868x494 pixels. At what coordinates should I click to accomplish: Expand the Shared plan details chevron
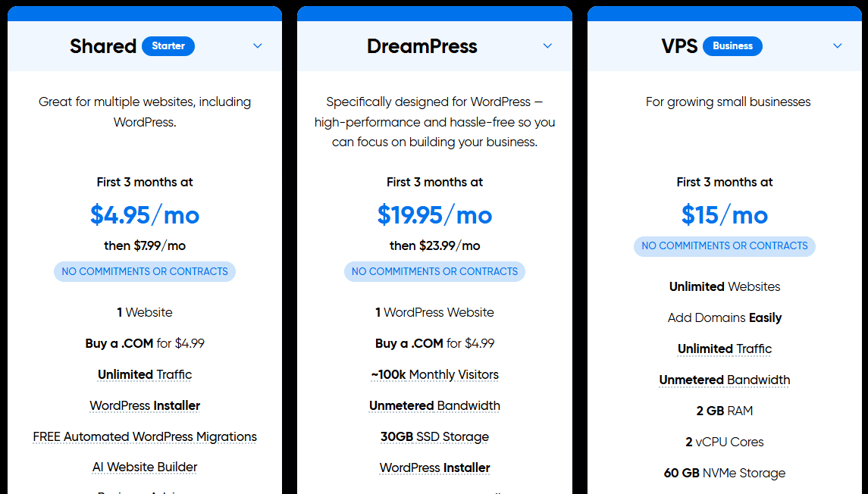tap(257, 45)
